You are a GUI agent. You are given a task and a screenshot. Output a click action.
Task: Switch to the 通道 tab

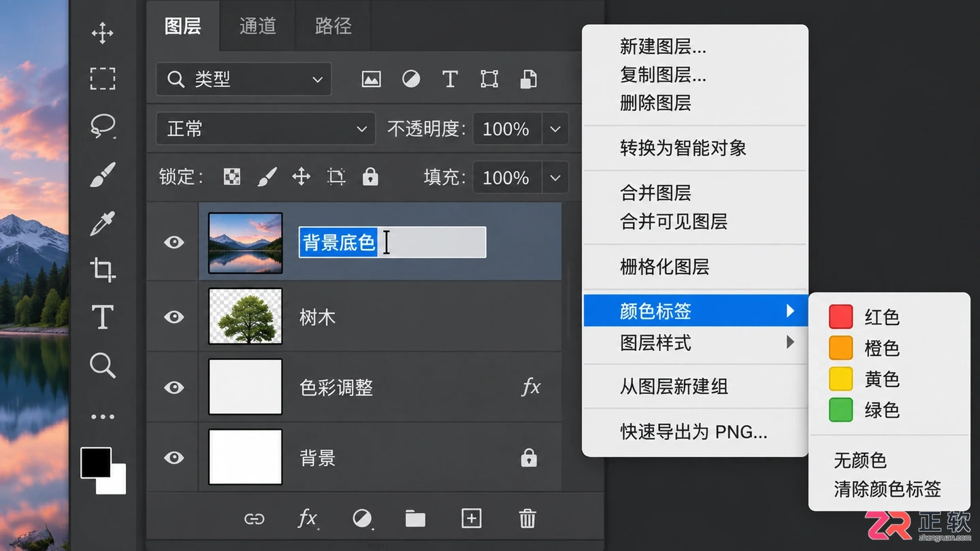(258, 26)
